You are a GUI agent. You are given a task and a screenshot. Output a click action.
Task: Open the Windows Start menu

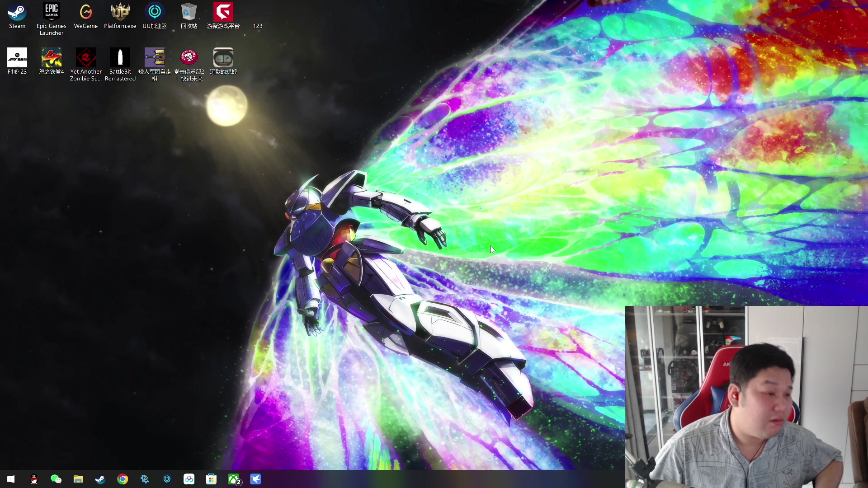[x=11, y=479]
